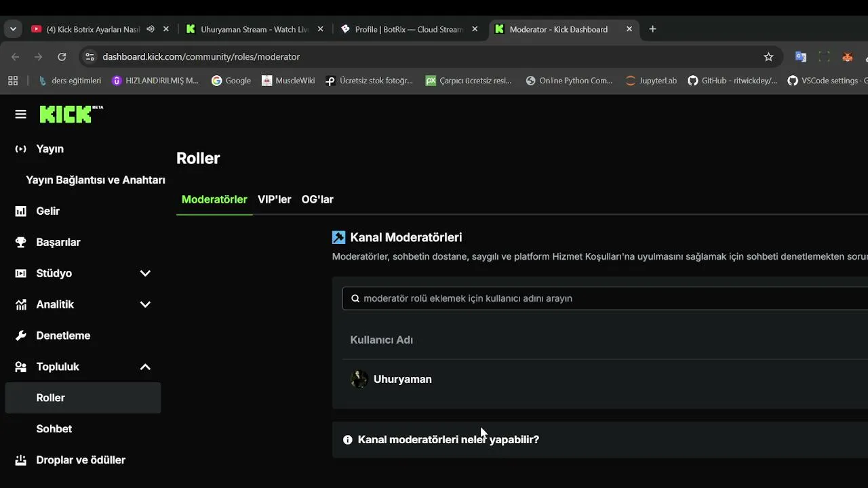Switch to the Moderatörler tab
868x488 pixels.
[x=214, y=200]
